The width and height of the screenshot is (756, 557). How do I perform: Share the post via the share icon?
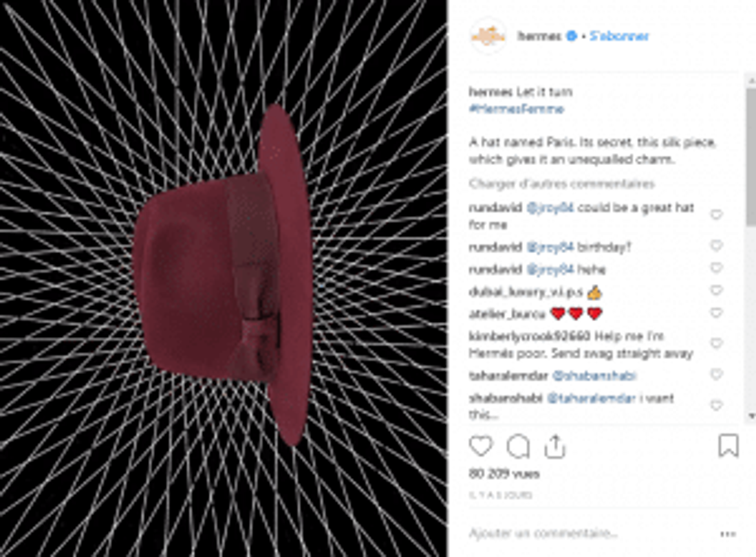(555, 446)
